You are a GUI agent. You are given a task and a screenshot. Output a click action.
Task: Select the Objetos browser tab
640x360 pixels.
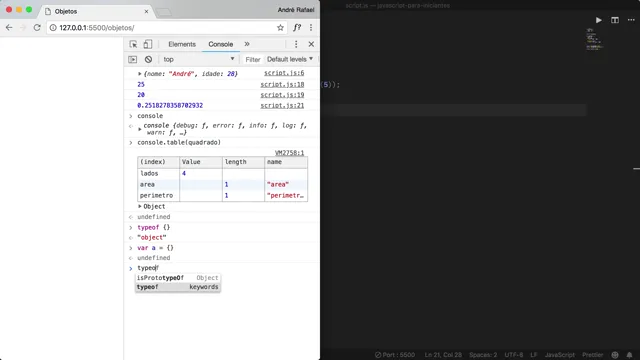pos(96,11)
